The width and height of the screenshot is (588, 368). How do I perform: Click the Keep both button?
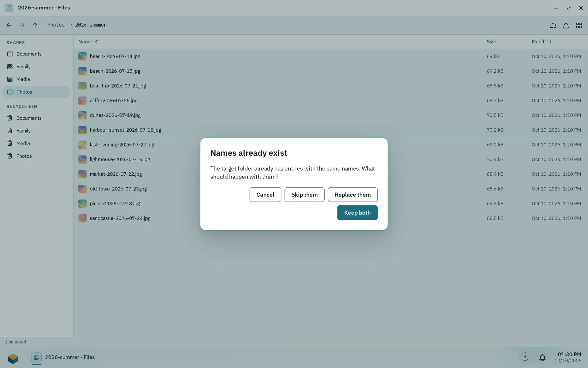pyautogui.click(x=357, y=213)
